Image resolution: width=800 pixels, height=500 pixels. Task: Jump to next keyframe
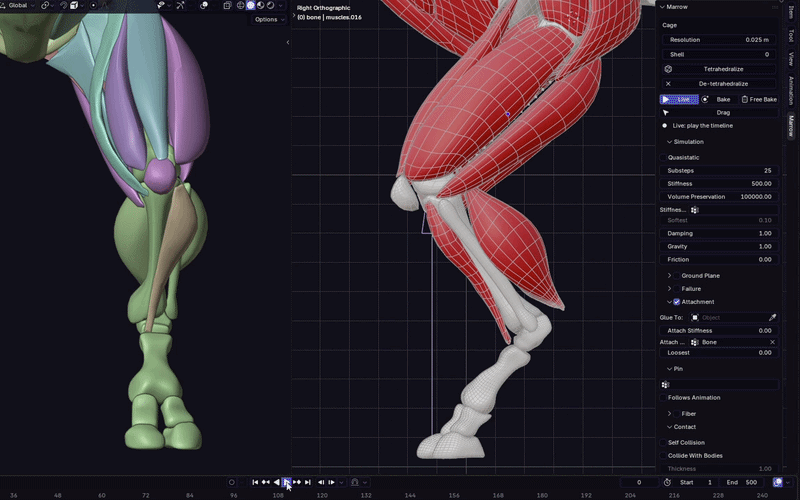[297, 482]
